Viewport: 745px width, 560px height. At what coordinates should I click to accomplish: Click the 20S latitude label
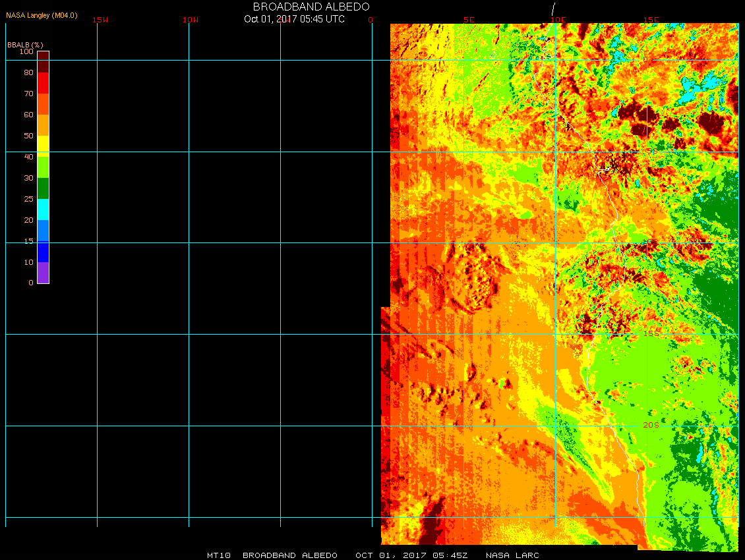(651, 425)
